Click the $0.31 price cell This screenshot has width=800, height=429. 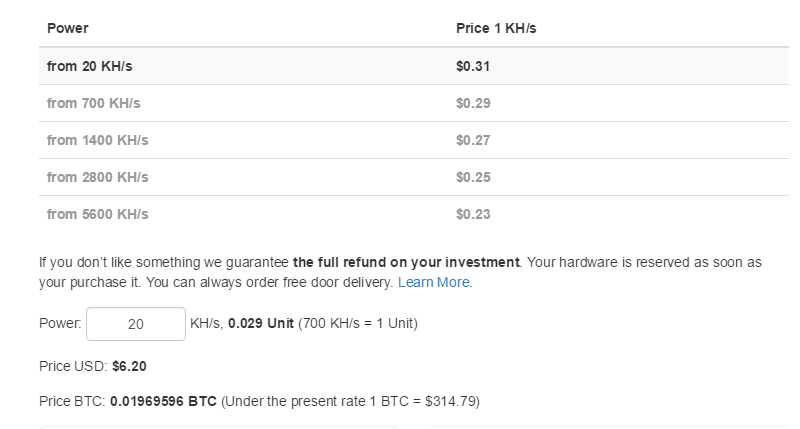coord(473,66)
